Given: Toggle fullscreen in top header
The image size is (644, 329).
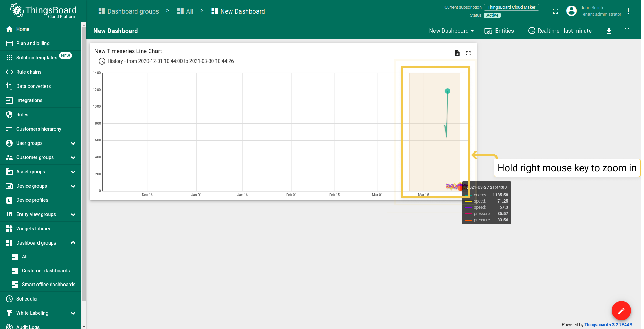Looking at the screenshot, I should coord(556,11).
